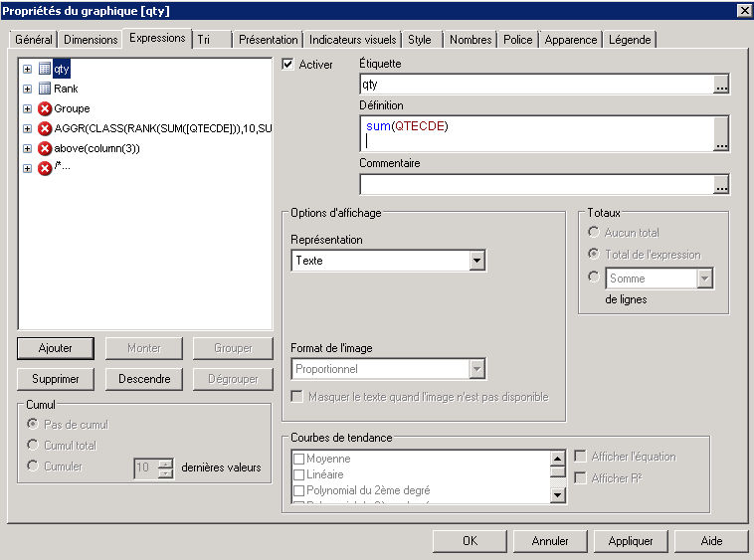Select the Pas de cumul radio button
This screenshot has height=560, width=754.
pos(33,424)
